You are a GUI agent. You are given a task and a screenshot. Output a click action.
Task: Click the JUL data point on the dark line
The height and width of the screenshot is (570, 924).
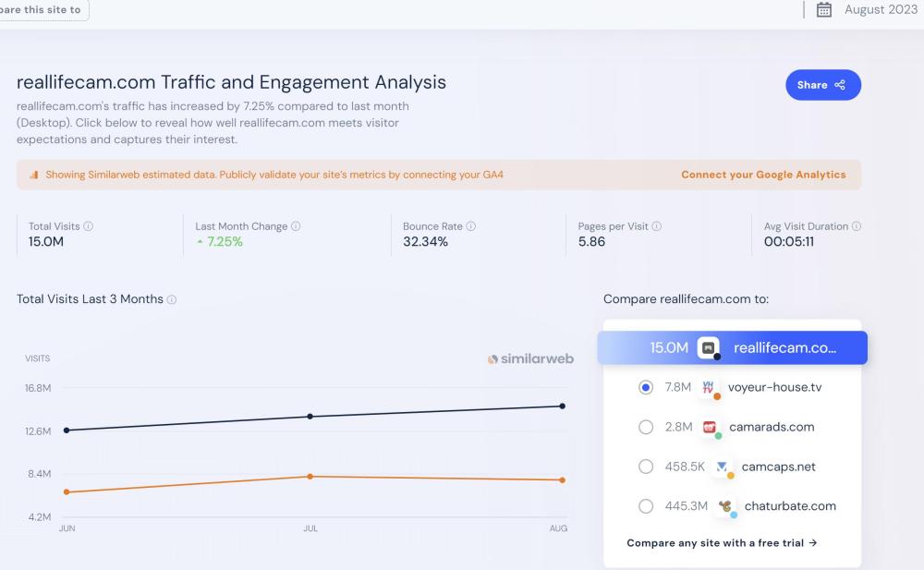coord(310,417)
